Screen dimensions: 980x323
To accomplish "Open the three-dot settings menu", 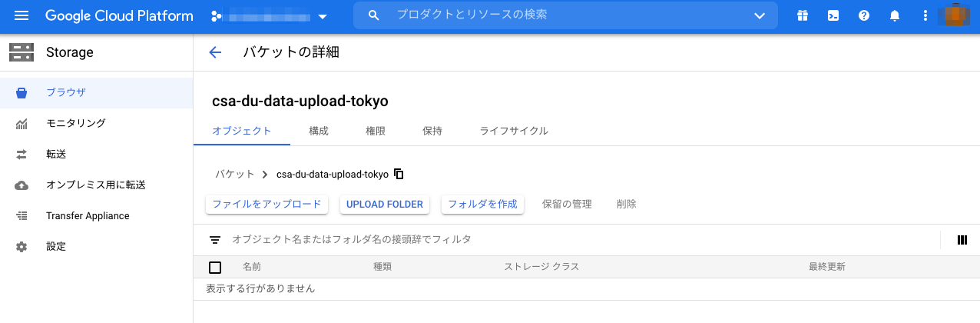I will [x=925, y=15].
